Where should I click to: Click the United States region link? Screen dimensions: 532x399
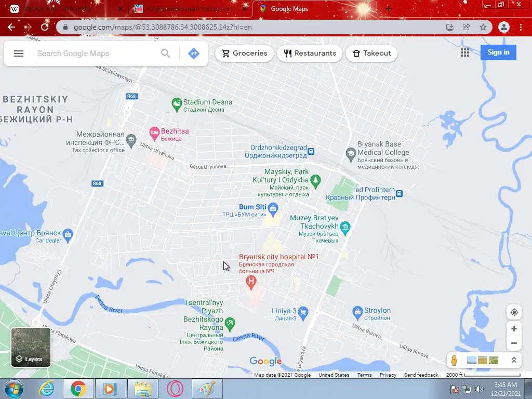[x=334, y=375]
